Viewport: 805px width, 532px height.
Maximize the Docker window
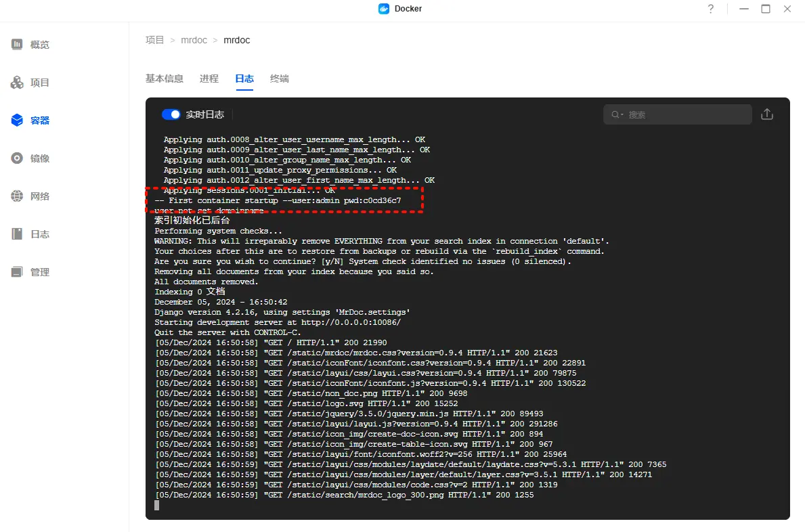click(766, 9)
